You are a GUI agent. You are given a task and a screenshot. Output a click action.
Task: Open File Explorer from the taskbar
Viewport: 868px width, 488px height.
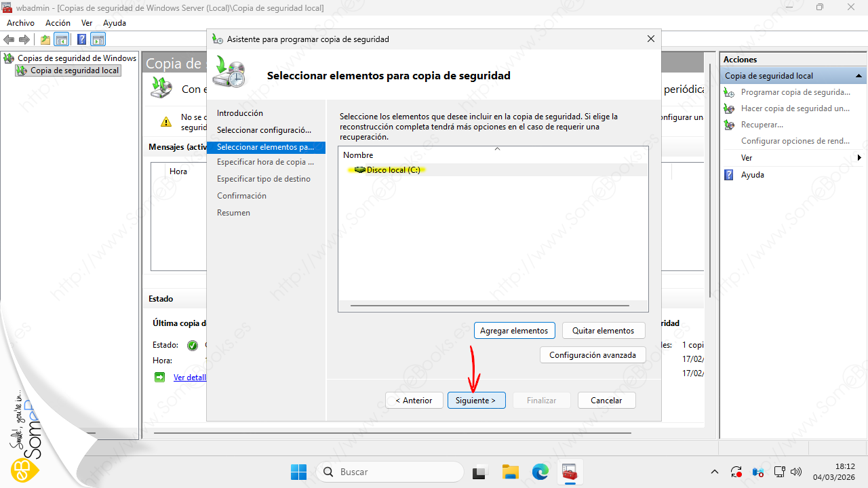click(510, 472)
